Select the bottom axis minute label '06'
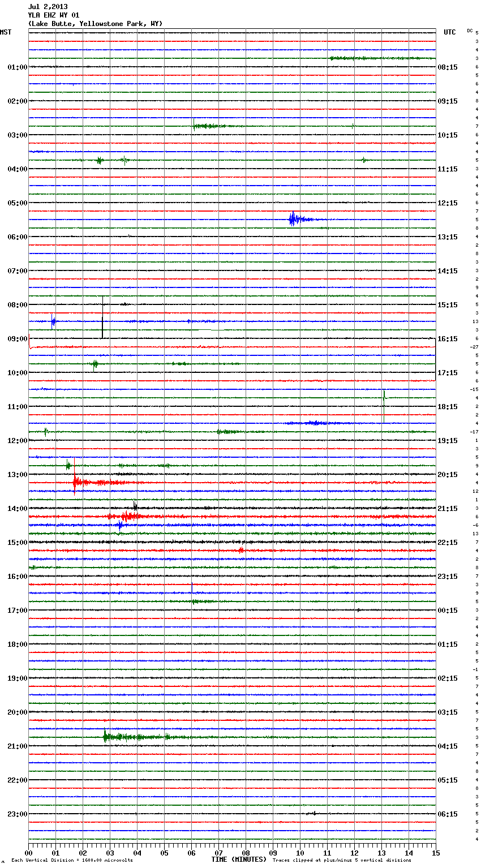 [191, 852]
